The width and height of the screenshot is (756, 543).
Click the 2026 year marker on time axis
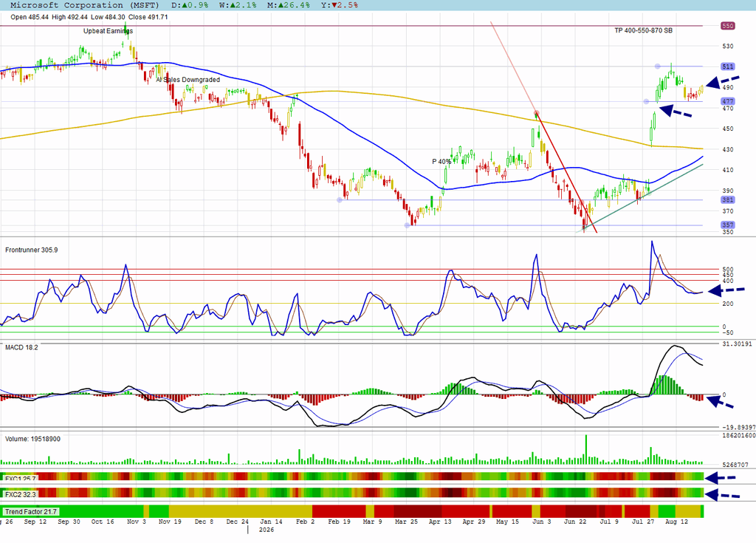pyautogui.click(x=266, y=530)
